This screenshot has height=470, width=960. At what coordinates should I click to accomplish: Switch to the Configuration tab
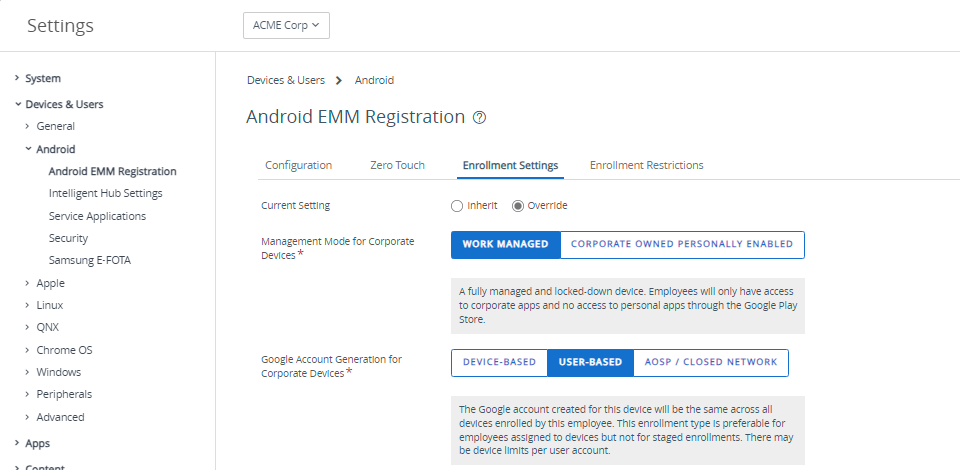pyautogui.click(x=298, y=165)
